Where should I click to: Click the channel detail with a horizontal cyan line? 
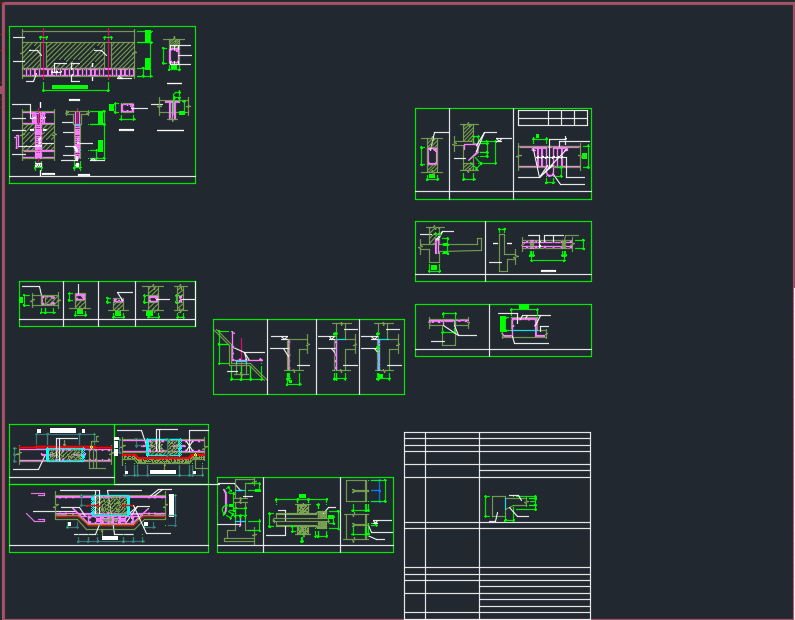click(x=525, y=326)
